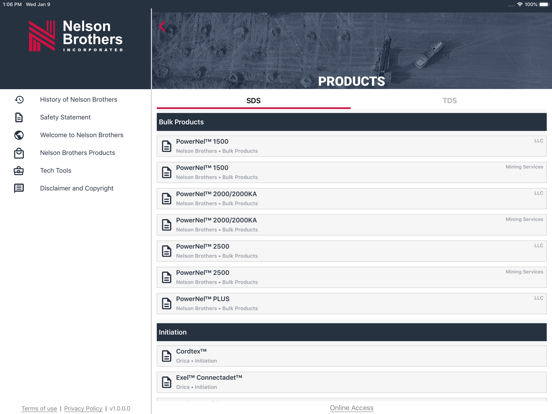
Task: Select PowerNel 2000/2000KA Mining Services title
Action: tap(217, 220)
